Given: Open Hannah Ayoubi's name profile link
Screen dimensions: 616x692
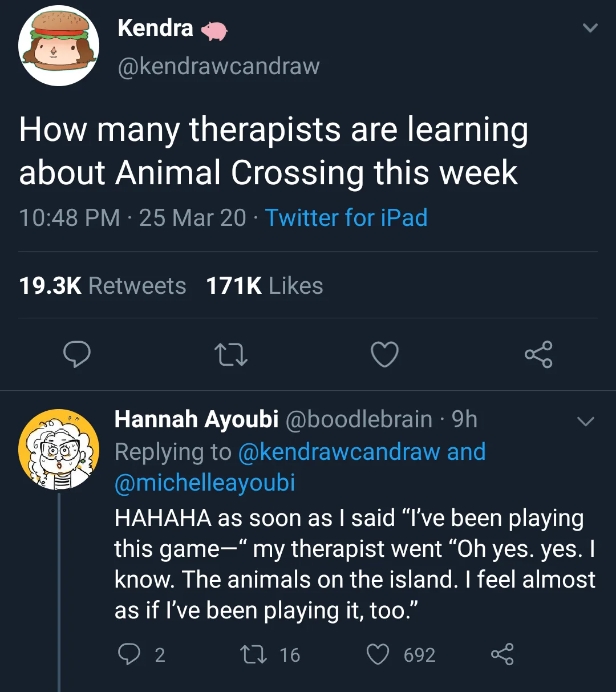Looking at the screenshot, I should pos(196,419).
